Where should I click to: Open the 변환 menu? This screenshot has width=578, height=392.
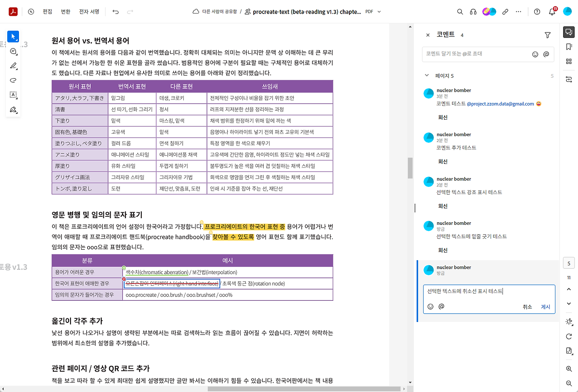click(x=65, y=12)
